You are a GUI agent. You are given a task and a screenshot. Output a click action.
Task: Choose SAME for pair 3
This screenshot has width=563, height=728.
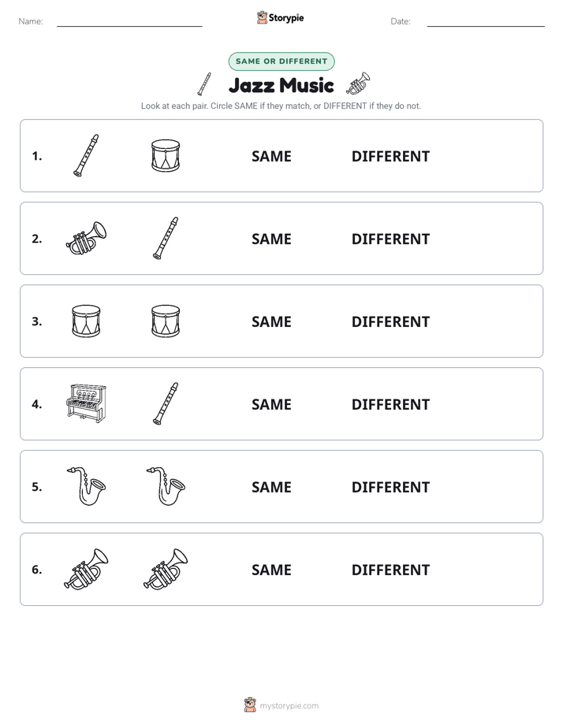[271, 321]
